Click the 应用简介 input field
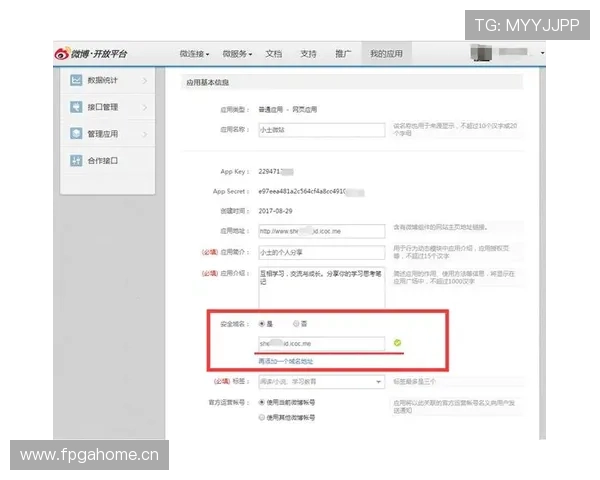Screen dimensions: 600x480 point(322,252)
